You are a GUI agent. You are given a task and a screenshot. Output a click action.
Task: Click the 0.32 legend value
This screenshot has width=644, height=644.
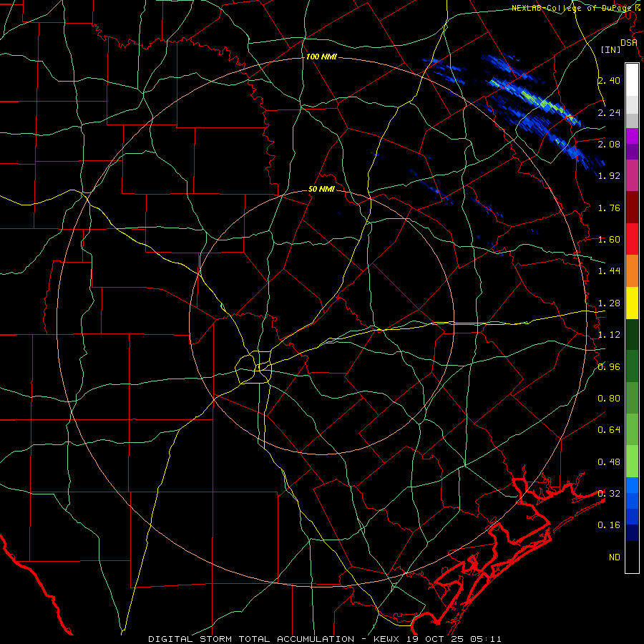coord(609,494)
